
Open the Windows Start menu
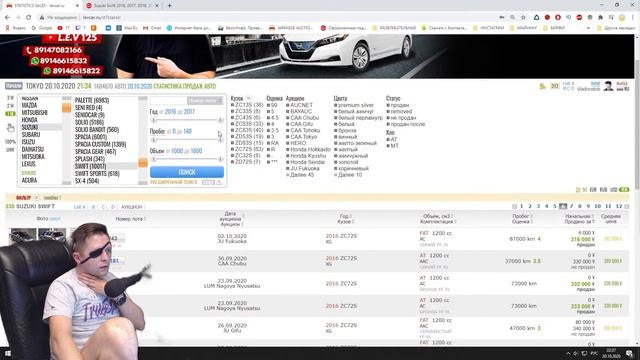[7, 353]
